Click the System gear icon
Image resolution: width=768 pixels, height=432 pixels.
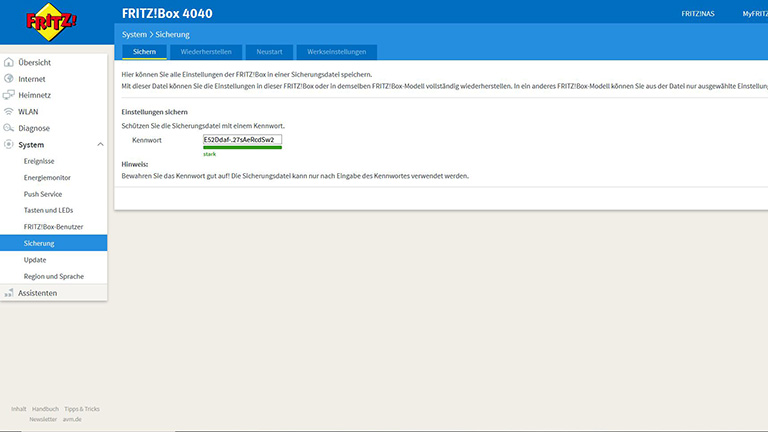9,145
